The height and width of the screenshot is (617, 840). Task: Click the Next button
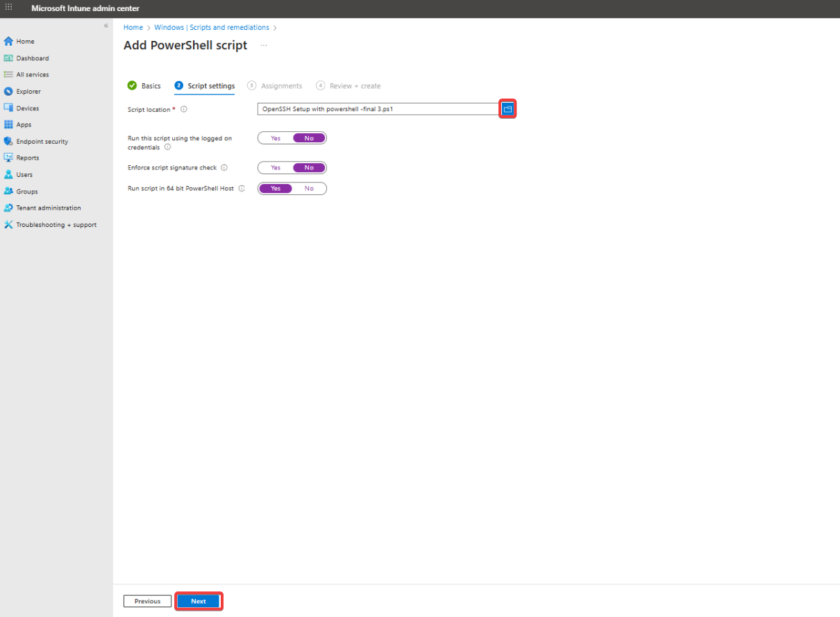click(199, 601)
